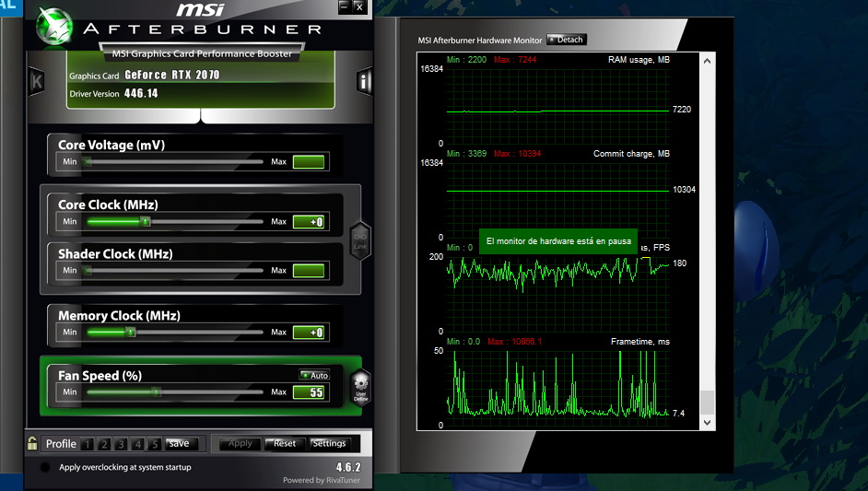Click the Memory Clock slider handle
Screen dimensions: 868x491
[x=131, y=333]
